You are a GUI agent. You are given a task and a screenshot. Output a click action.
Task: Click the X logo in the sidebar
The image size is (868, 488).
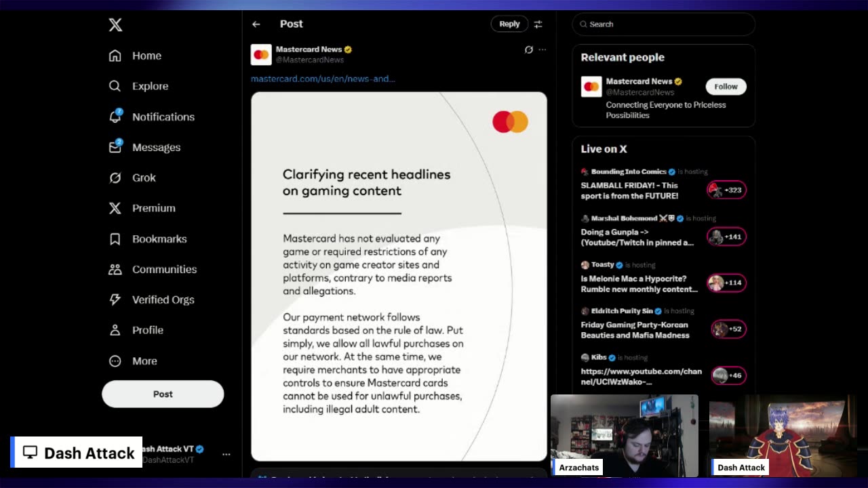115,25
